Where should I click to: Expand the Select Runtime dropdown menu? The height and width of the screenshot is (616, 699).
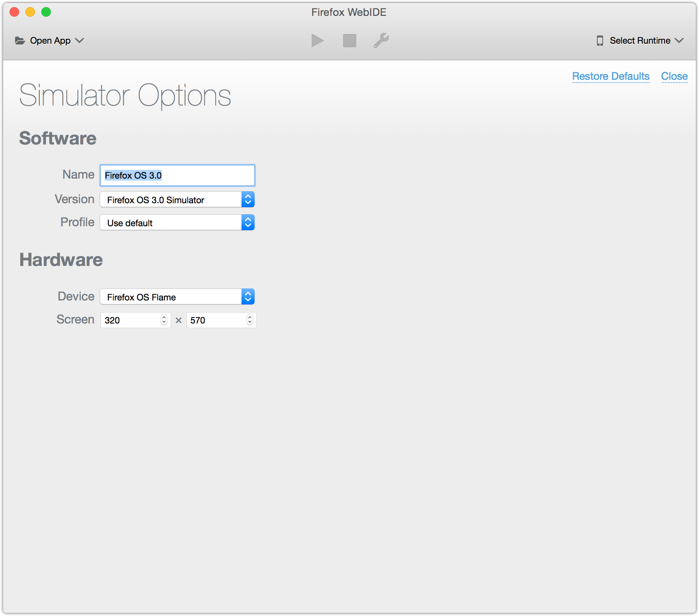click(x=640, y=40)
